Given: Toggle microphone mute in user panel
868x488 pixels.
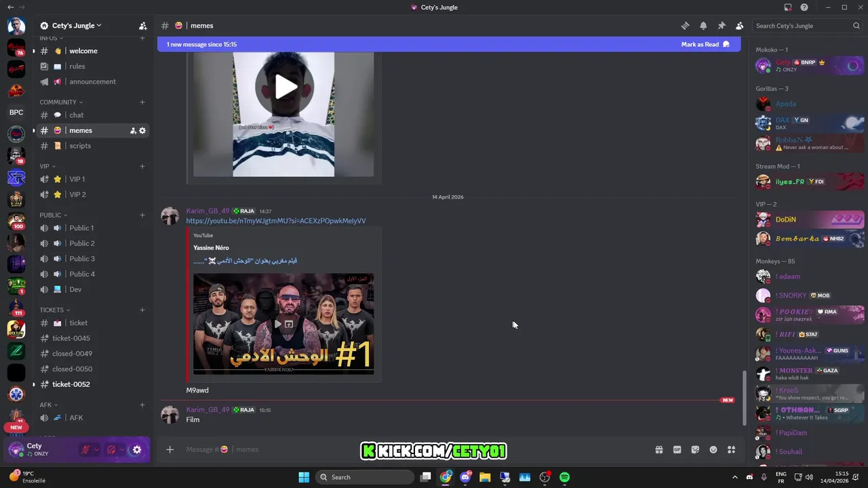Looking at the screenshot, I should 85,449.
